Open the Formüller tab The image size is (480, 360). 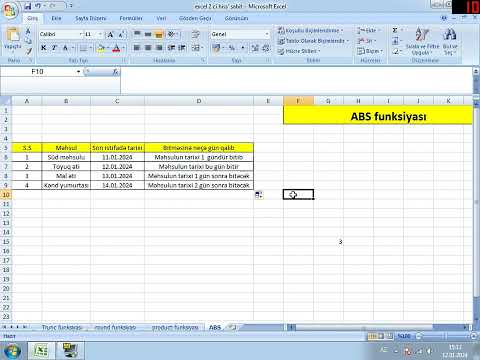[x=131, y=18]
